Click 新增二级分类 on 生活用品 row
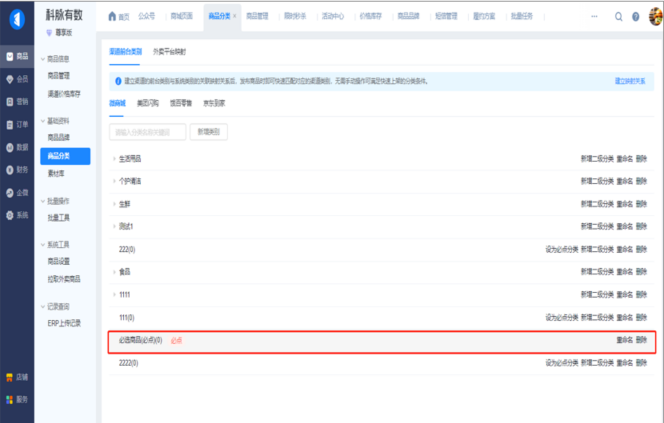The image size is (664, 423). point(597,159)
